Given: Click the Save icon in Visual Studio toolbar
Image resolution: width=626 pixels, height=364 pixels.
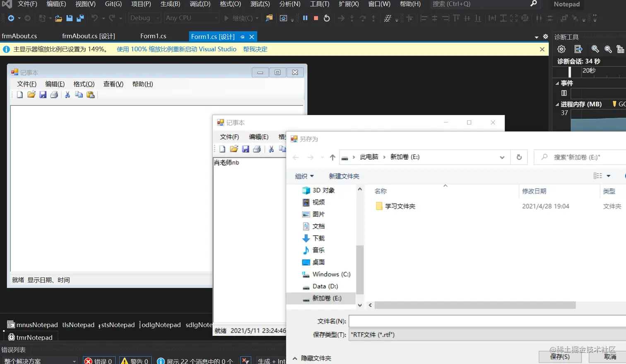Looking at the screenshot, I should (x=69, y=18).
